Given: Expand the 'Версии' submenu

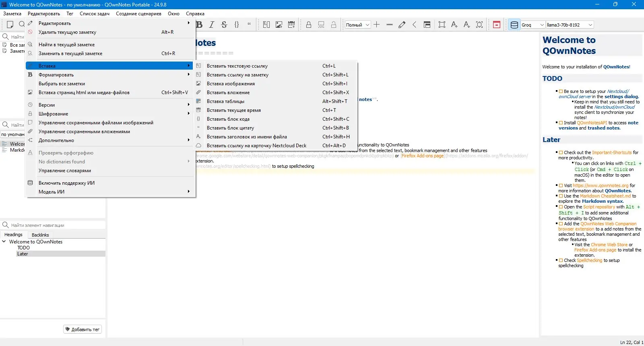Looking at the screenshot, I should tap(110, 105).
